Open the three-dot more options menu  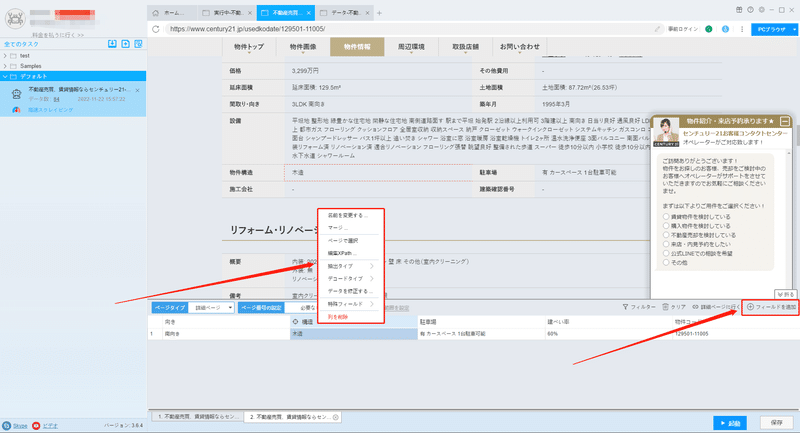click(742, 29)
